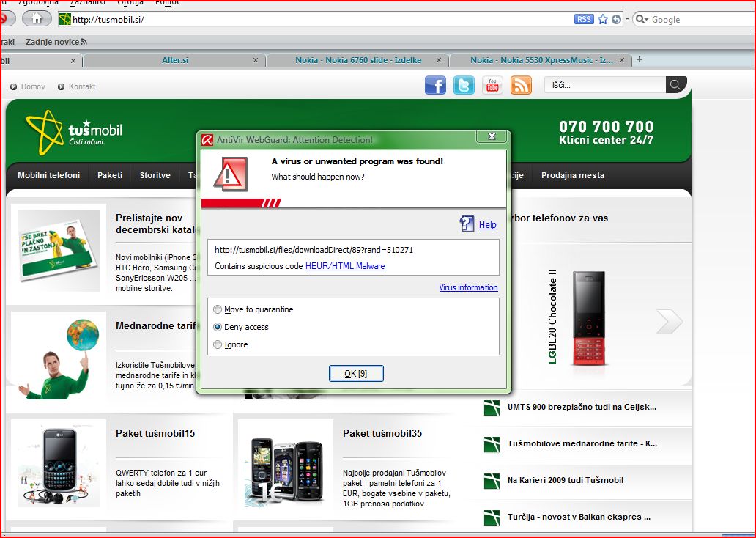The image size is (756, 538).
Task: Open the Paket tušmobil15 heading
Action: [155, 433]
